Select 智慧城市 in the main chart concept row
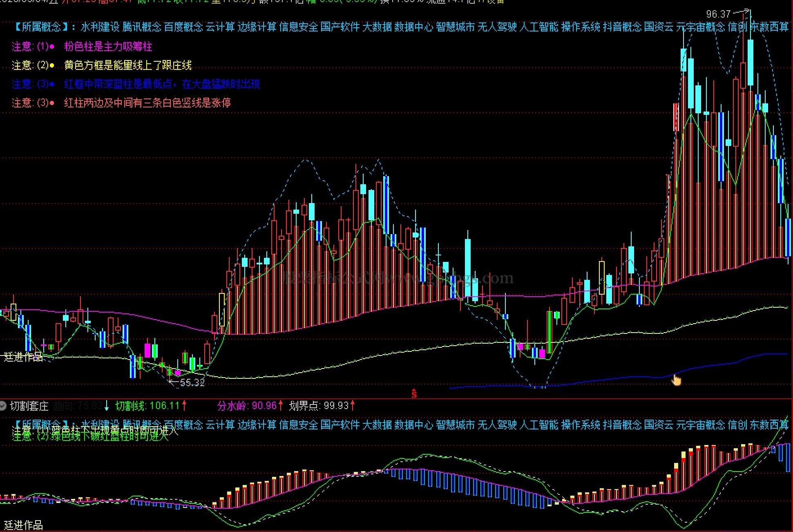The height and width of the screenshot is (532, 793). coord(456,27)
